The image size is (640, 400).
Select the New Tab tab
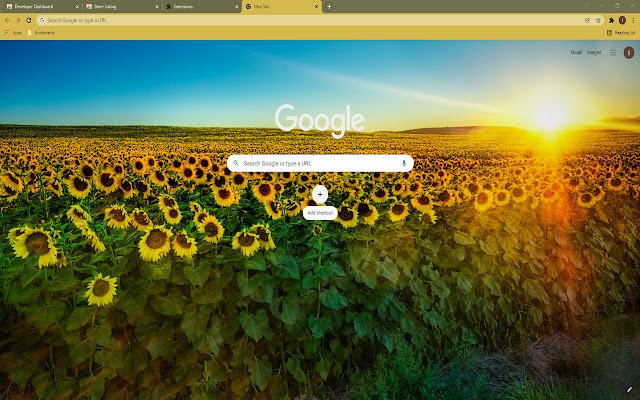pos(281,7)
